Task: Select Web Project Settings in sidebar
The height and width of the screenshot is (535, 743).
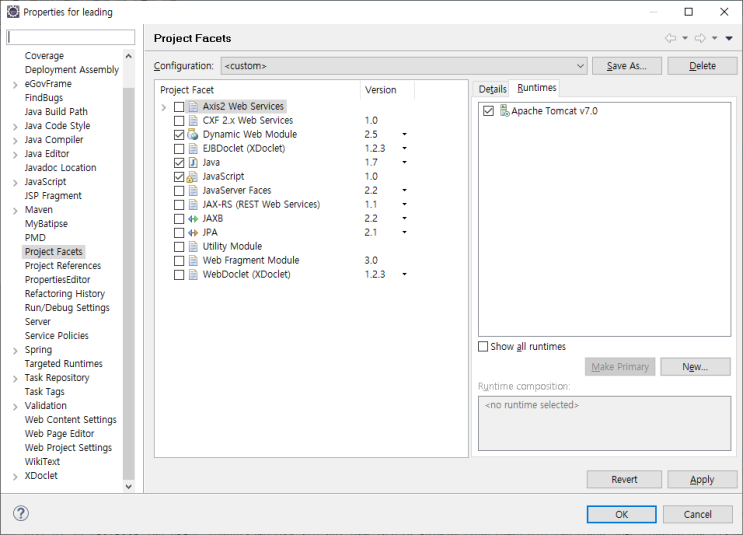Action: (x=68, y=448)
